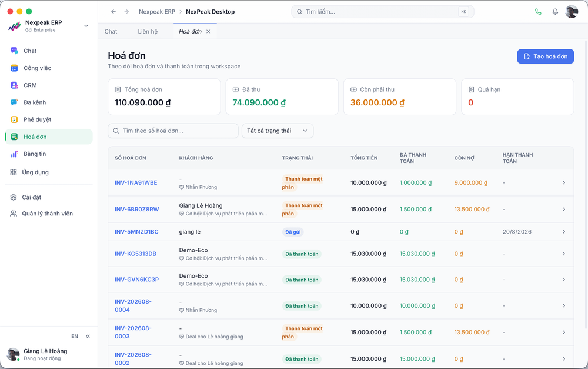The height and width of the screenshot is (369, 588).
Task: Click Giang Lê Hoàng customer cell
Action: pos(201,205)
